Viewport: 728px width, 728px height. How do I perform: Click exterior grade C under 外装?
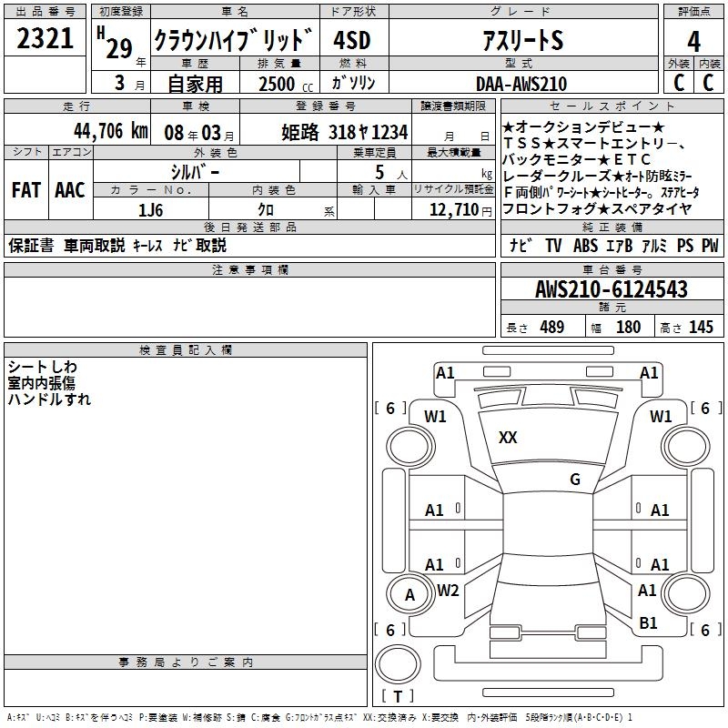tap(679, 83)
